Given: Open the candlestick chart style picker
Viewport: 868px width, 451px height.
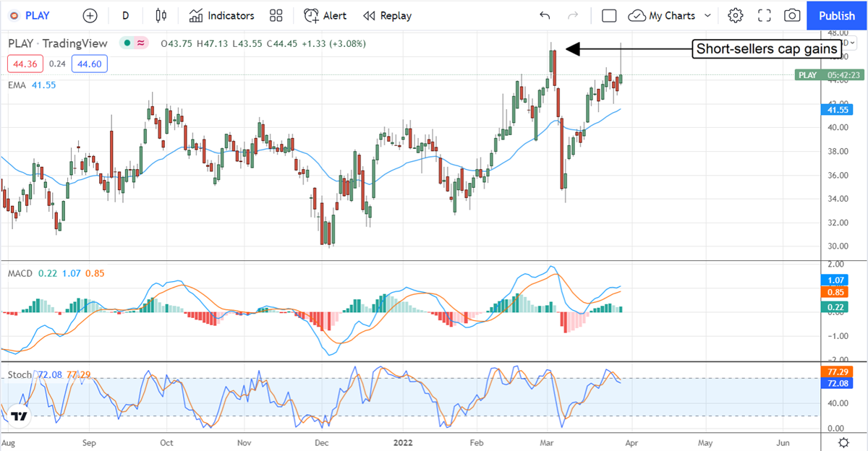Looking at the screenshot, I should click(x=161, y=15).
